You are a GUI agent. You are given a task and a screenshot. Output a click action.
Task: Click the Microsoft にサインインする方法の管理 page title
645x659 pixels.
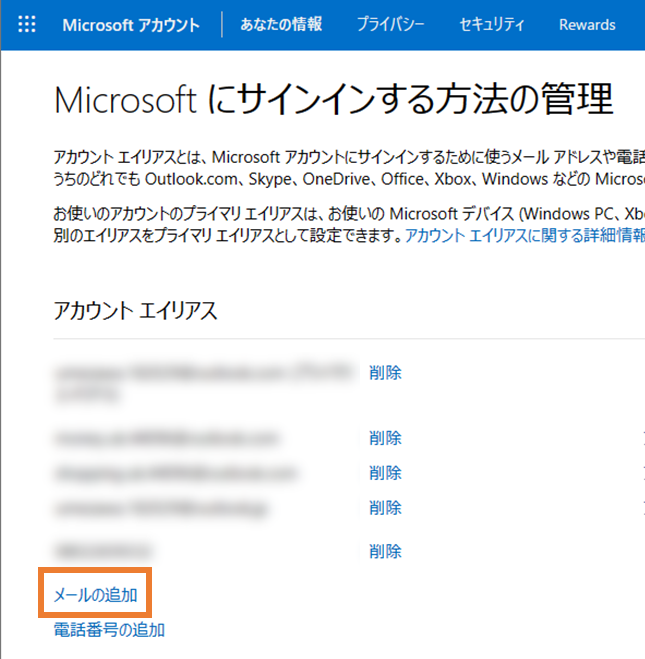(x=334, y=99)
